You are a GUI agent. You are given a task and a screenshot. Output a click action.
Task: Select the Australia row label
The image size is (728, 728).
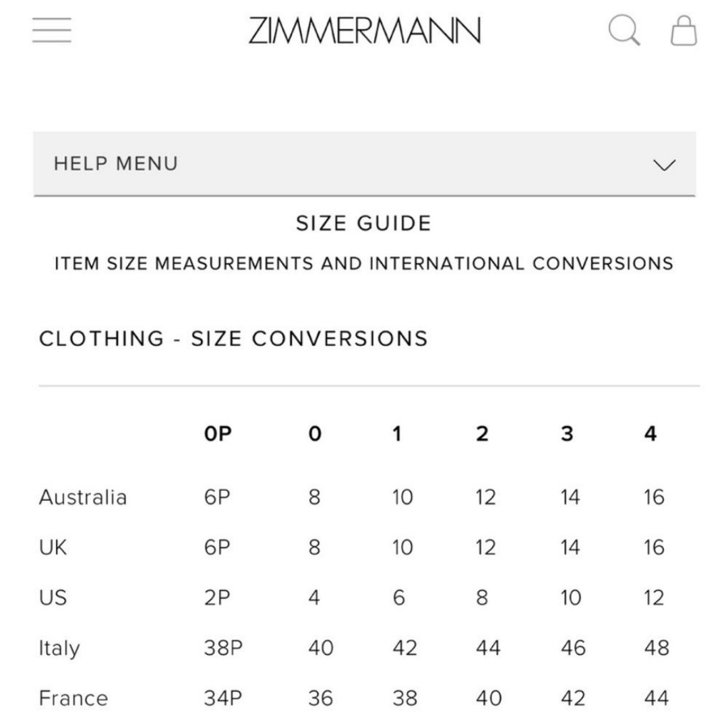point(83,497)
